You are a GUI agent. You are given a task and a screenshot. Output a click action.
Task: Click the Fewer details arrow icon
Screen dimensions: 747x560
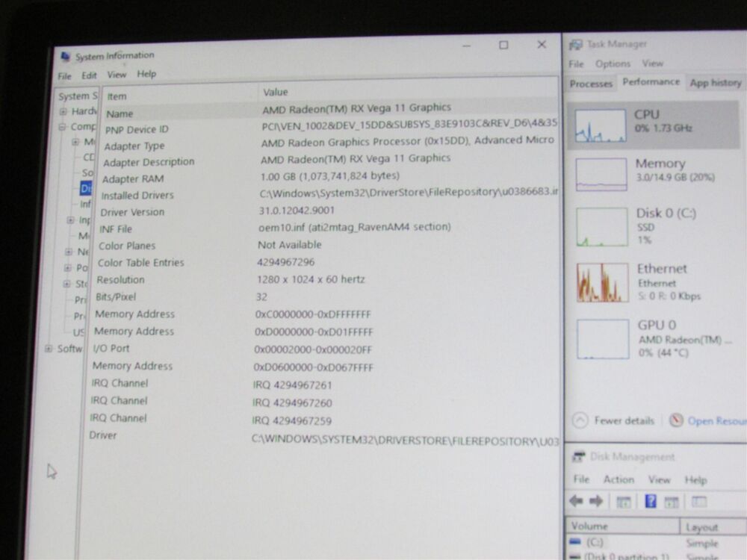pos(580,420)
